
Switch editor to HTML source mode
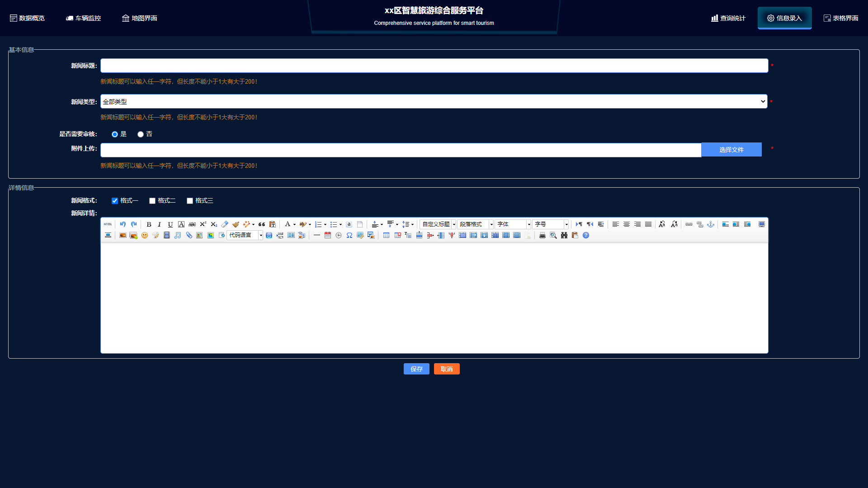[108, 224]
